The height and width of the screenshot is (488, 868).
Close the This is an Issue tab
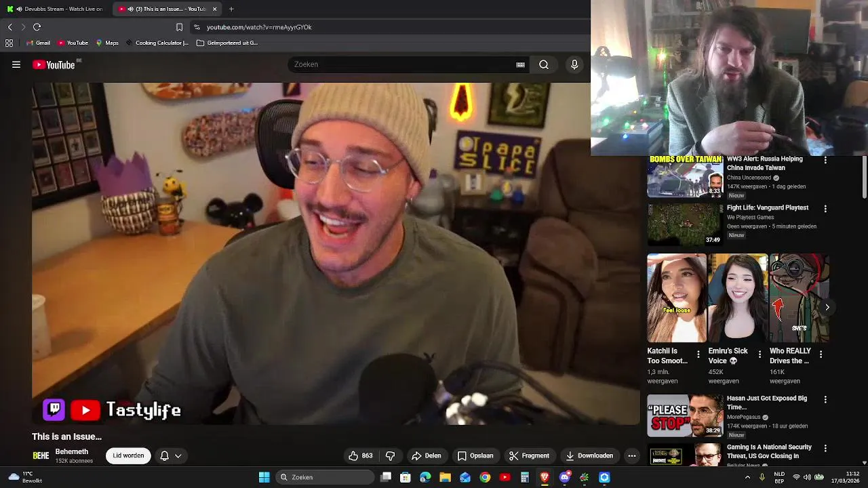[215, 9]
